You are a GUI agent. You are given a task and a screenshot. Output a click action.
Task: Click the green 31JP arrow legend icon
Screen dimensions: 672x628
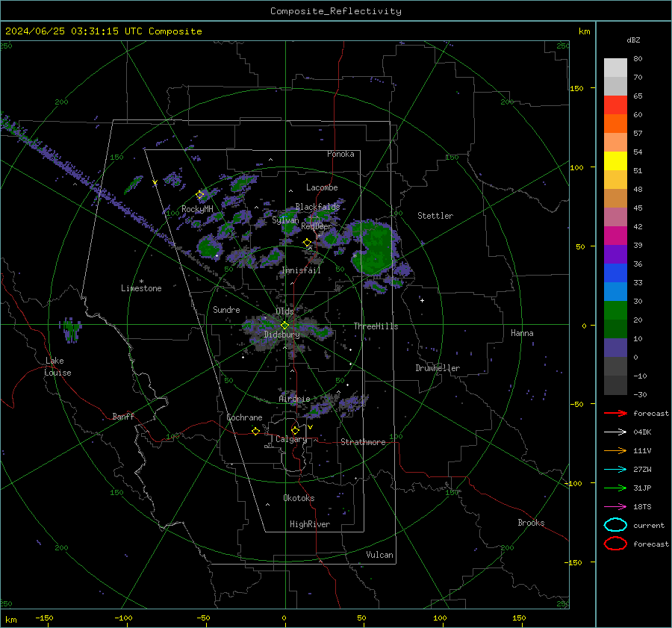point(615,488)
